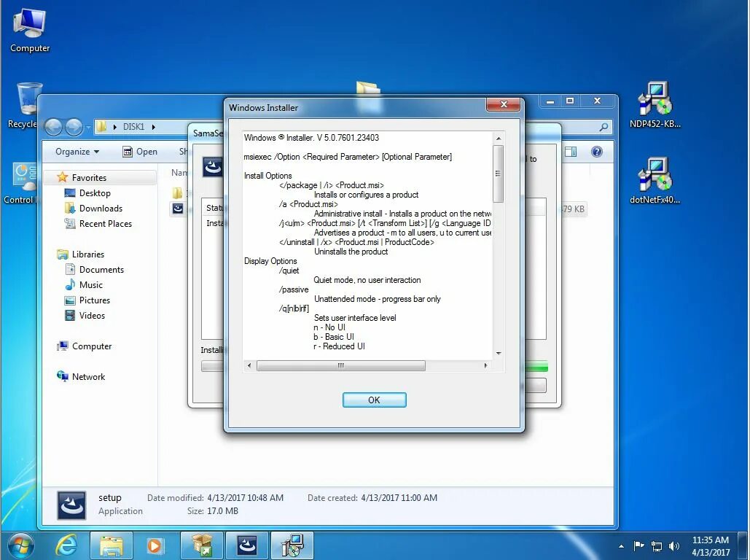Minimize the Explorer window

550,101
